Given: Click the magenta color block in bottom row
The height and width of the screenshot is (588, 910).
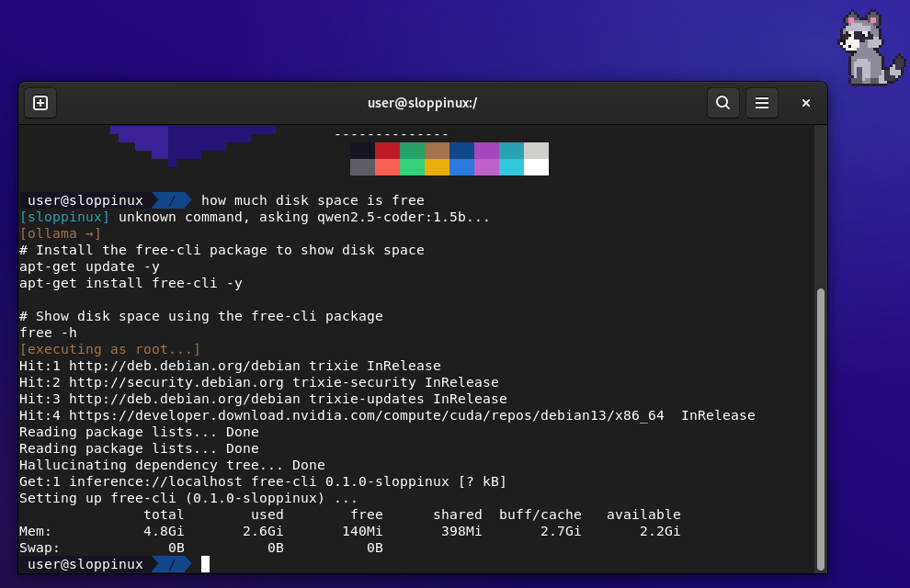Looking at the screenshot, I should [x=486, y=167].
